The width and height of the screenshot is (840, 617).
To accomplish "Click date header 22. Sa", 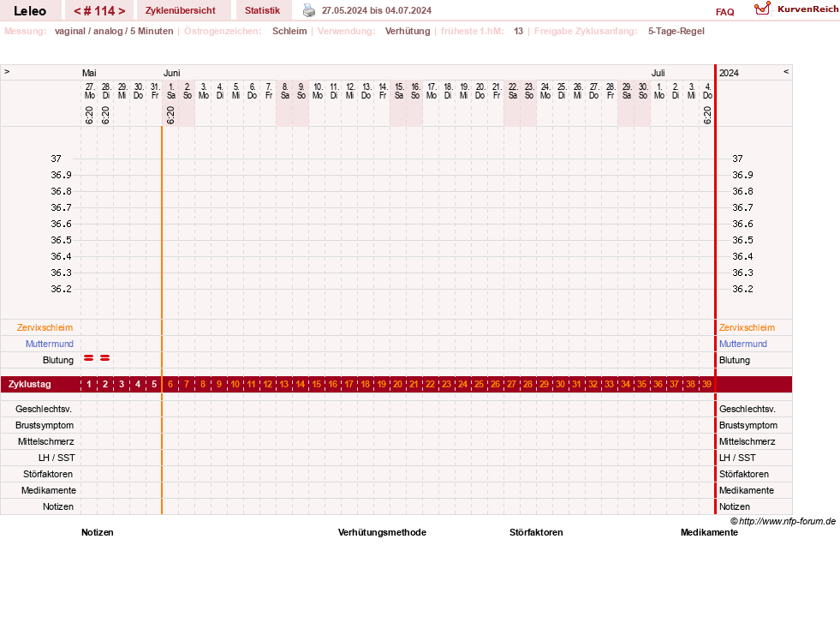I will point(513,91).
